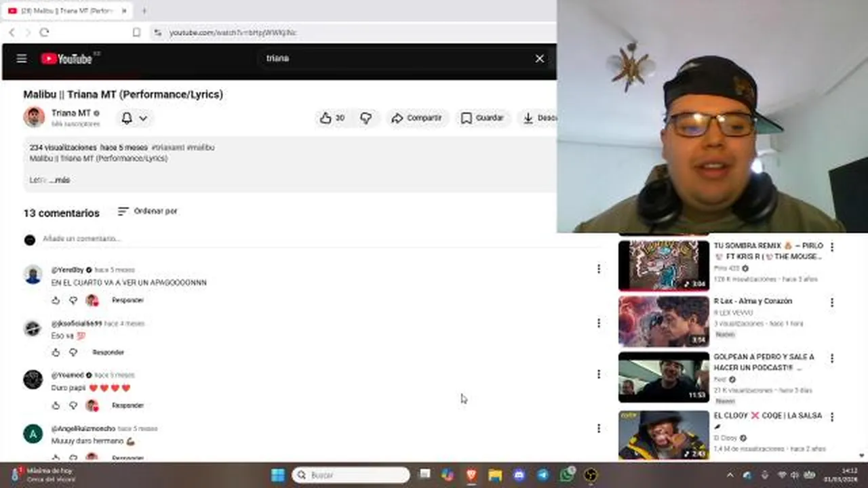Go to the YouTube home logo
This screenshot has width=868, height=488.
66,59
